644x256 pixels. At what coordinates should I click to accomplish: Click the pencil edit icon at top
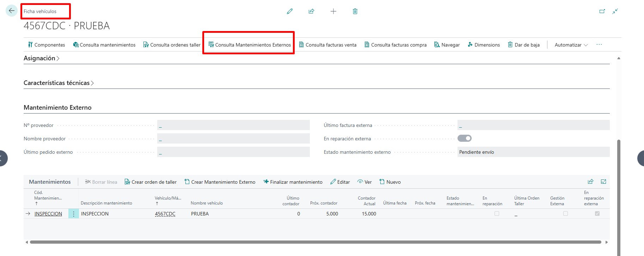tap(290, 11)
